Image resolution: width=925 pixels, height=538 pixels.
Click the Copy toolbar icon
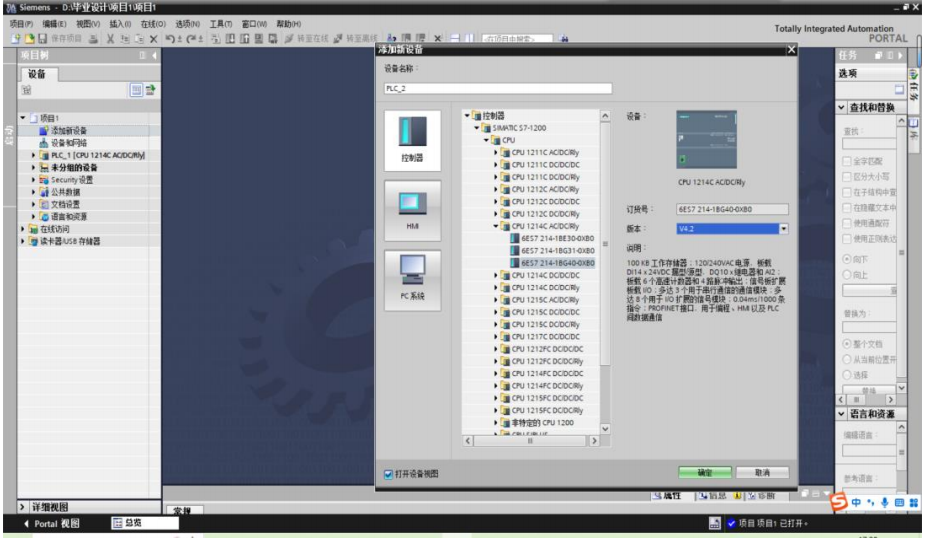point(125,38)
